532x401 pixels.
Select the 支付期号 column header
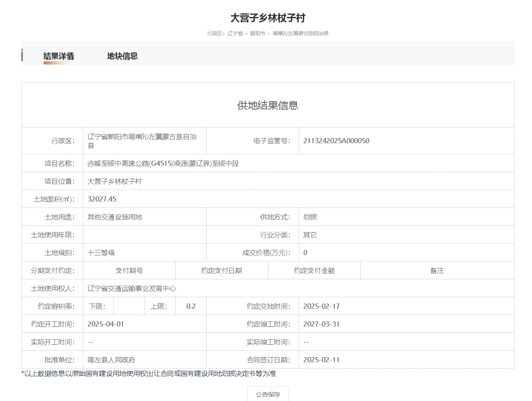pyautogui.click(x=129, y=270)
